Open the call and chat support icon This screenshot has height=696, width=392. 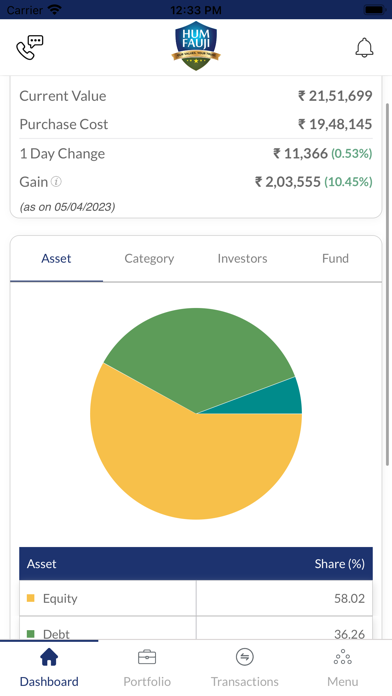pyautogui.click(x=30, y=47)
